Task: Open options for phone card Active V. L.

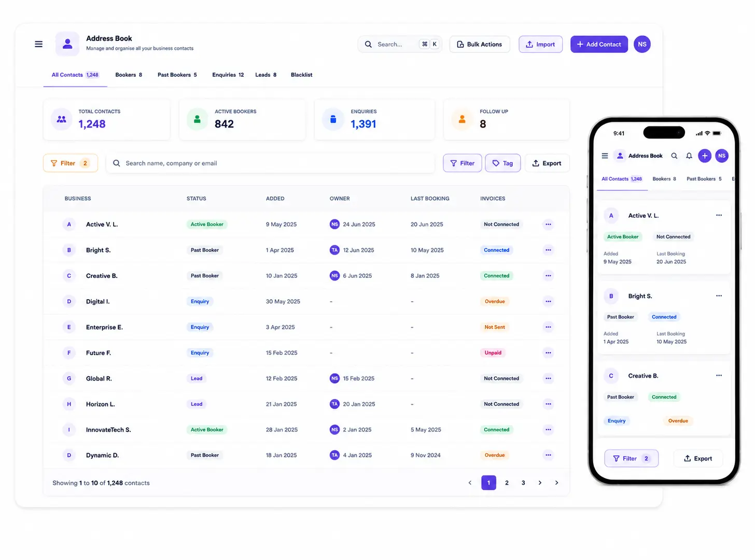Action: (x=719, y=215)
